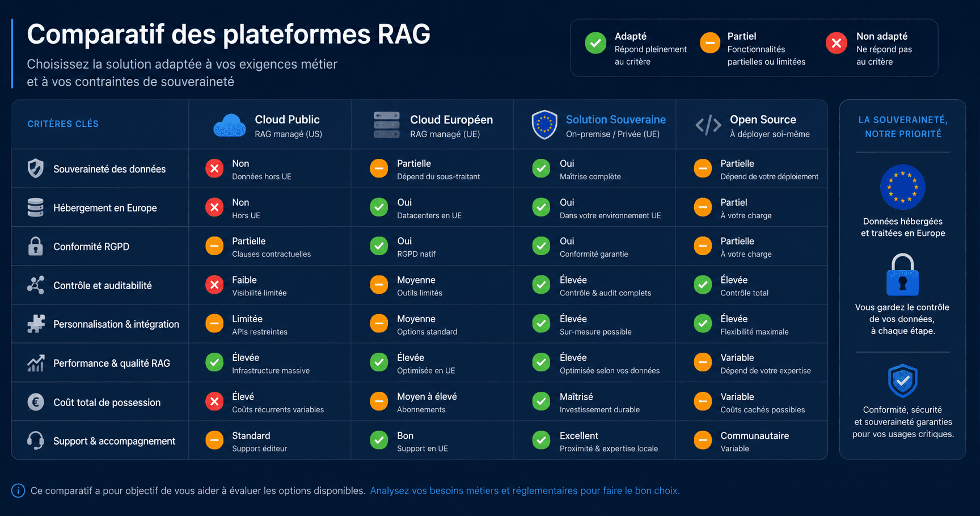Viewport: 980px width, 516px height.
Task: Click the Support & accompagnement headset icon
Action: (36, 441)
